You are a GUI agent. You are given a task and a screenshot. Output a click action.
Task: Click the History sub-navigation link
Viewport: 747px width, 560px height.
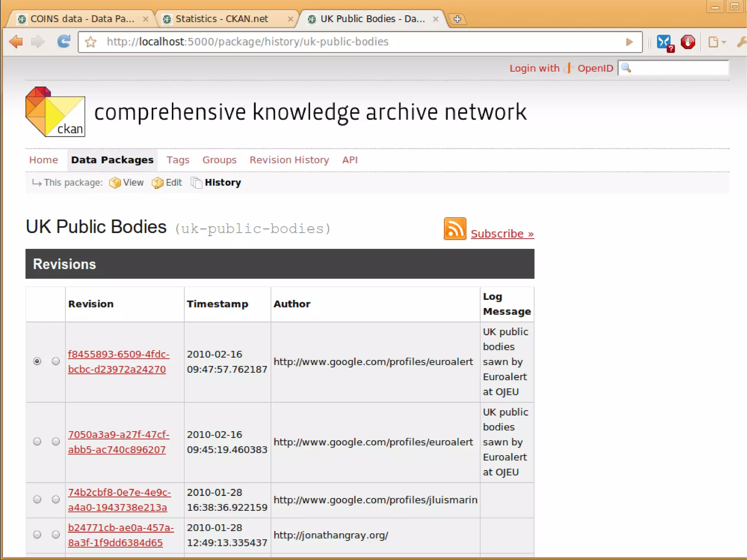tap(223, 182)
